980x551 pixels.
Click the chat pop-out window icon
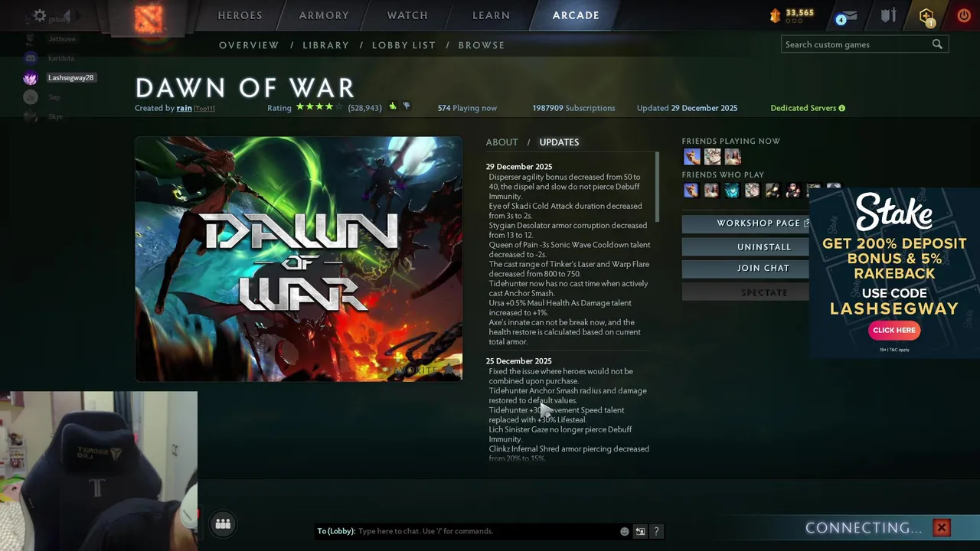coord(640,531)
